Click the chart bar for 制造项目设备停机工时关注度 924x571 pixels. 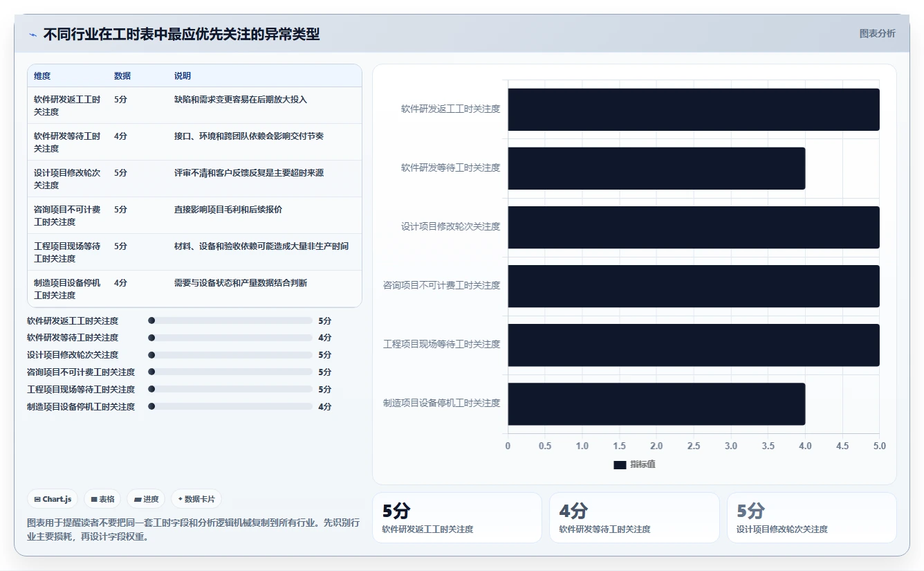656,404
